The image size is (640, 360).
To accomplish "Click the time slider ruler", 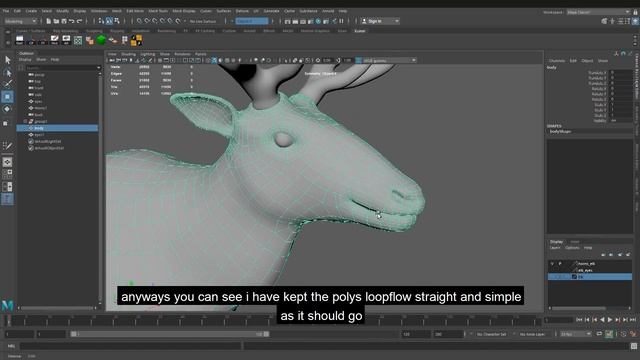I will (x=273, y=320).
